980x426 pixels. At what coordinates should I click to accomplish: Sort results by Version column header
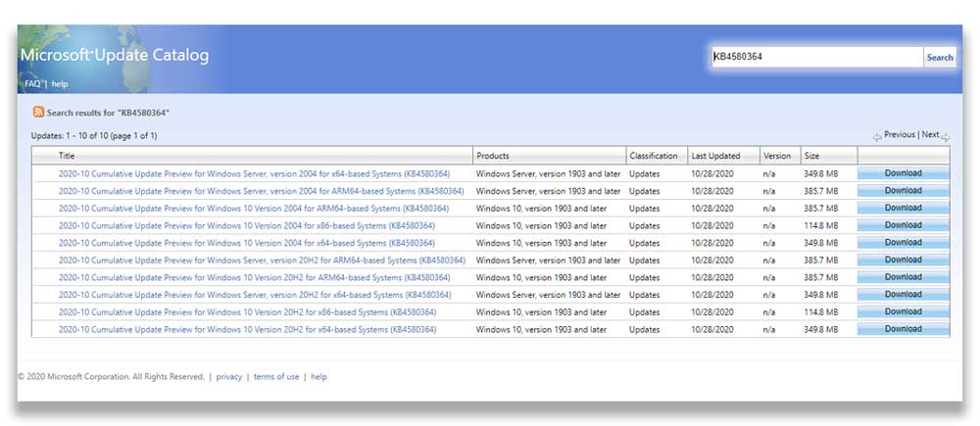tap(777, 156)
